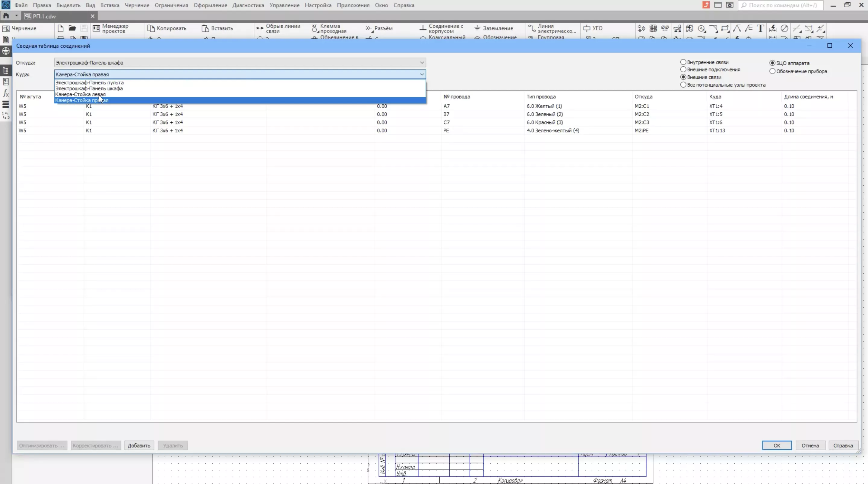The image size is (868, 484).
Task: Click the Заземление tool icon
Action: pyautogui.click(x=477, y=28)
